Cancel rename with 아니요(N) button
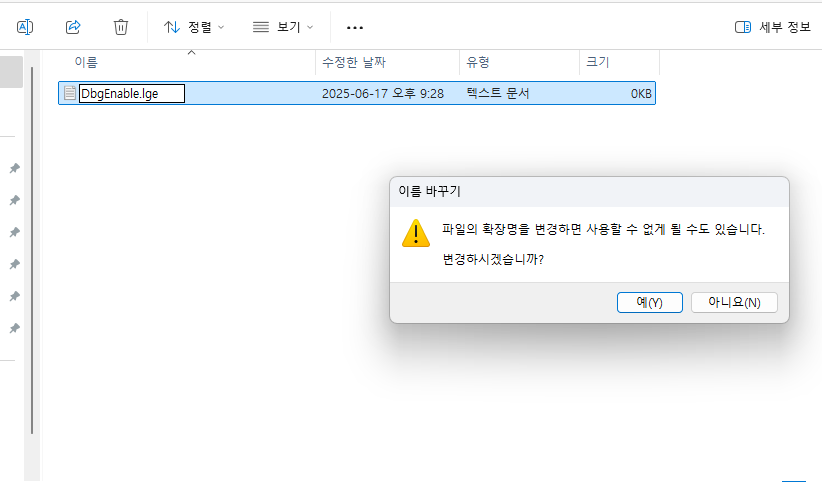822x482 pixels. click(x=734, y=302)
